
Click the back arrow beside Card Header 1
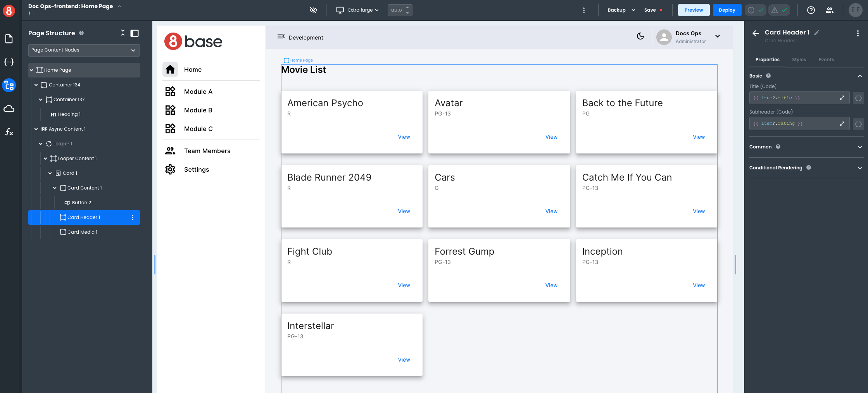pos(756,33)
